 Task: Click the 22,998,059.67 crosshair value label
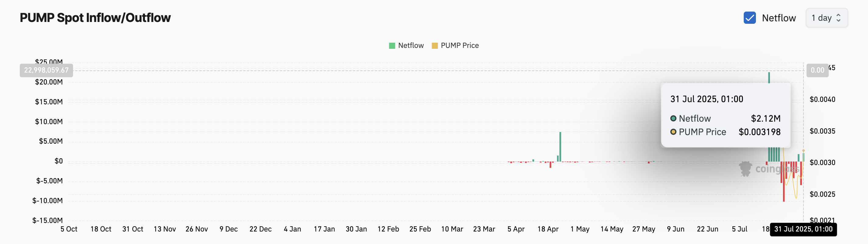point(46,70)
